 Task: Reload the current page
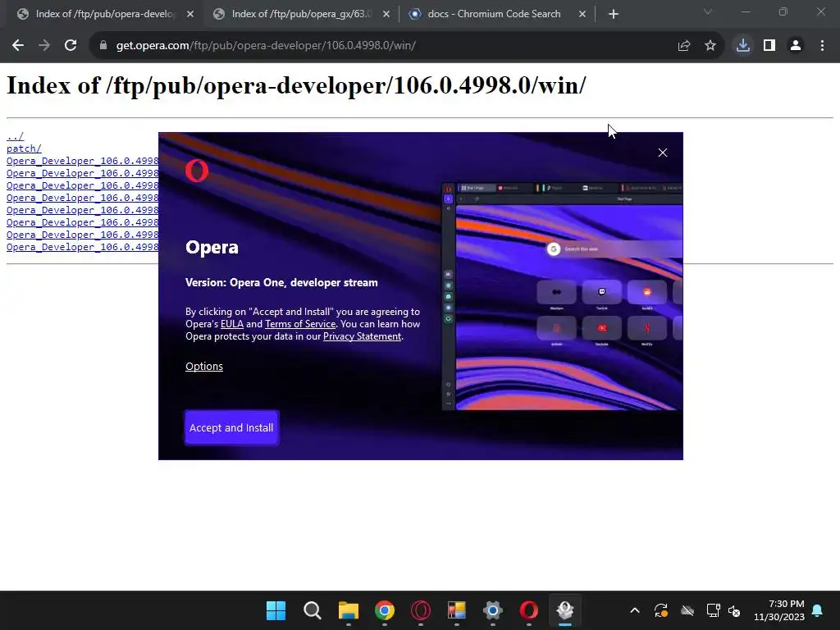click(x=71, y=46)
